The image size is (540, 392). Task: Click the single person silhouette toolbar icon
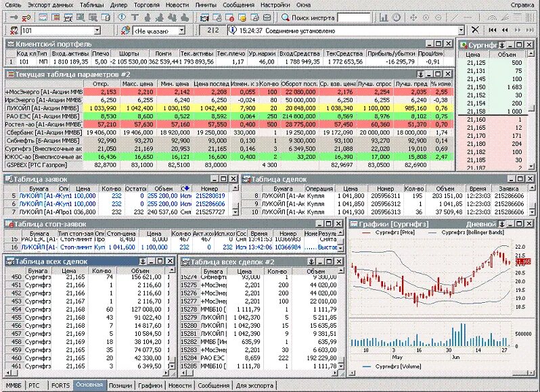[148, 17]
